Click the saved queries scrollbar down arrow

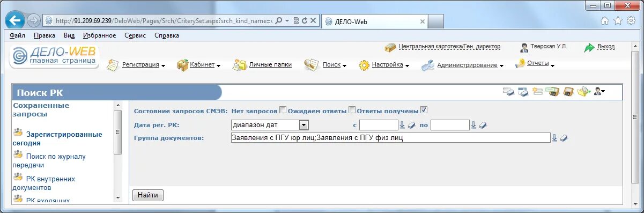point(119,198)
